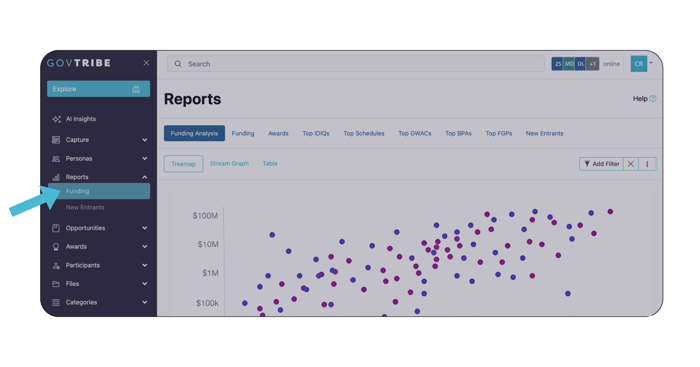
Task: Click the DL online user avatar
Action: click(581, 64)
